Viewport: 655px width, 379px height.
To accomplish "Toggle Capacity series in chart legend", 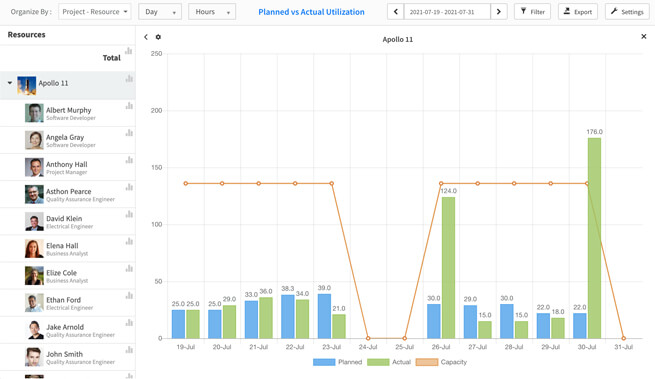I will pyautogui.click(x=441, y=362).
